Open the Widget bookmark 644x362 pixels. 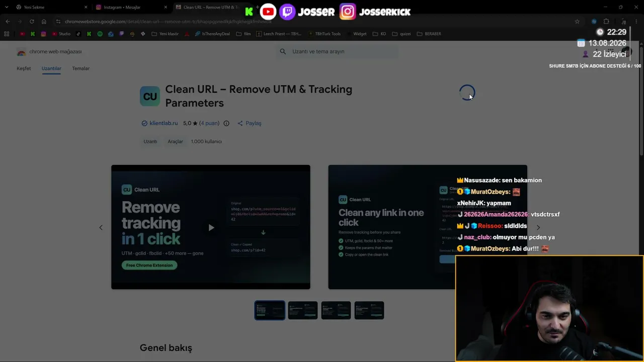(357, 34)
